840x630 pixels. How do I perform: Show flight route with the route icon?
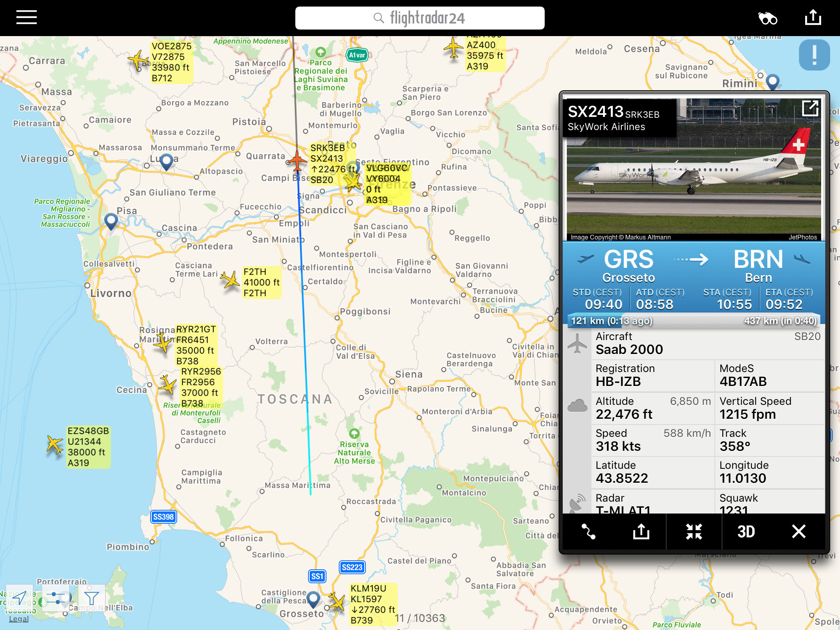589,532
